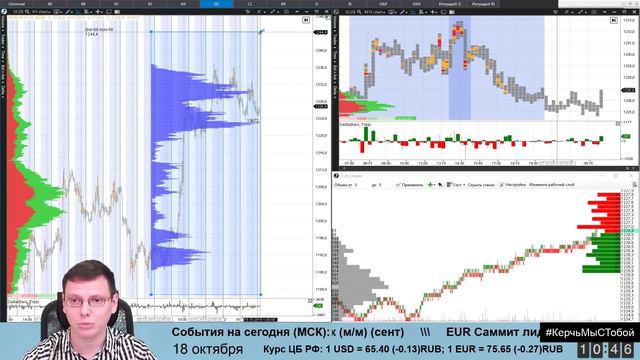Open the Si workspace tab
The height and width of the screenshot is (360, 640).
tap(316, 4)
